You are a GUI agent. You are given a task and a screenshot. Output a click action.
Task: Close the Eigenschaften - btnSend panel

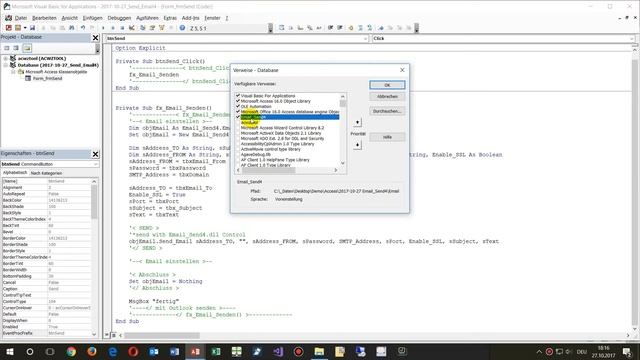tap(95, 154)
